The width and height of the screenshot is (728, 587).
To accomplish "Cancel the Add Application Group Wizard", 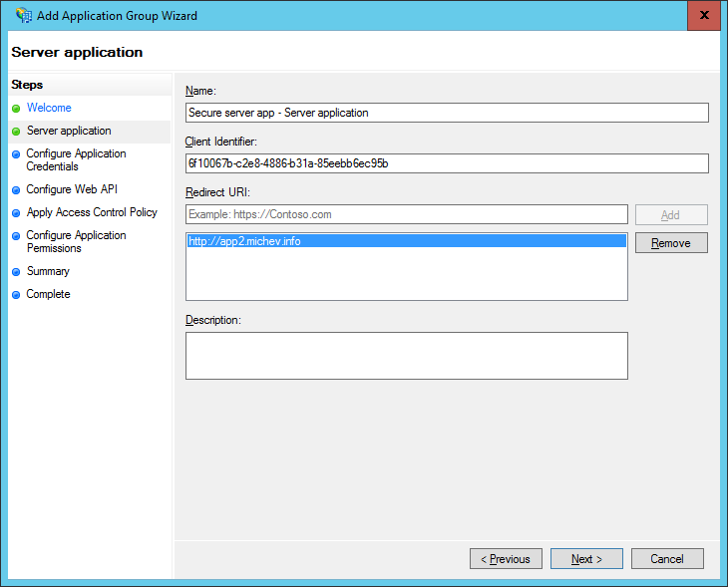I will click(667, 559).
